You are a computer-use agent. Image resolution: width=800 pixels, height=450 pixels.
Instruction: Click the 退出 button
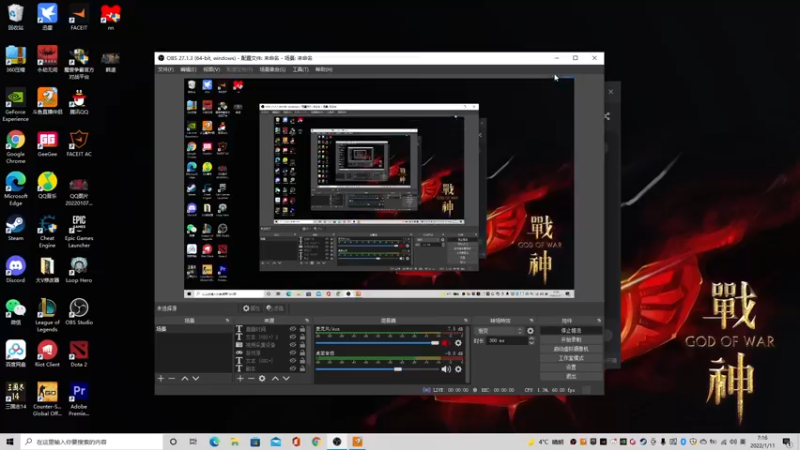click(571, 377)
